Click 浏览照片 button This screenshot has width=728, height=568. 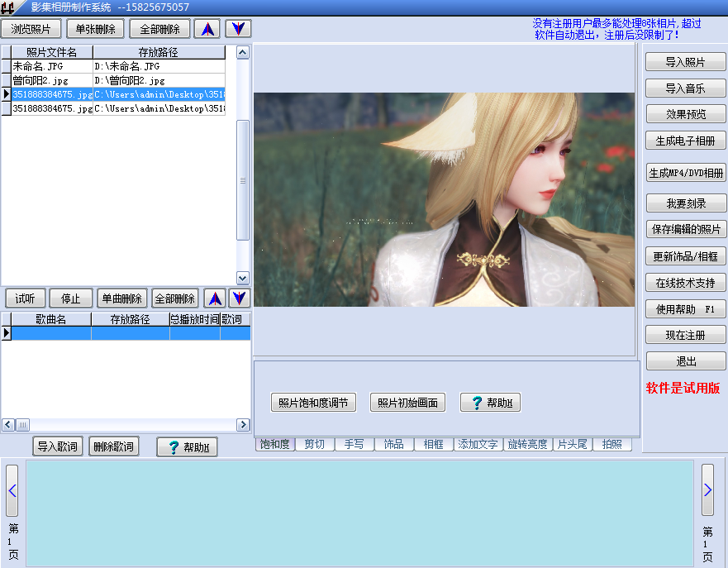[x=31, y=29]
